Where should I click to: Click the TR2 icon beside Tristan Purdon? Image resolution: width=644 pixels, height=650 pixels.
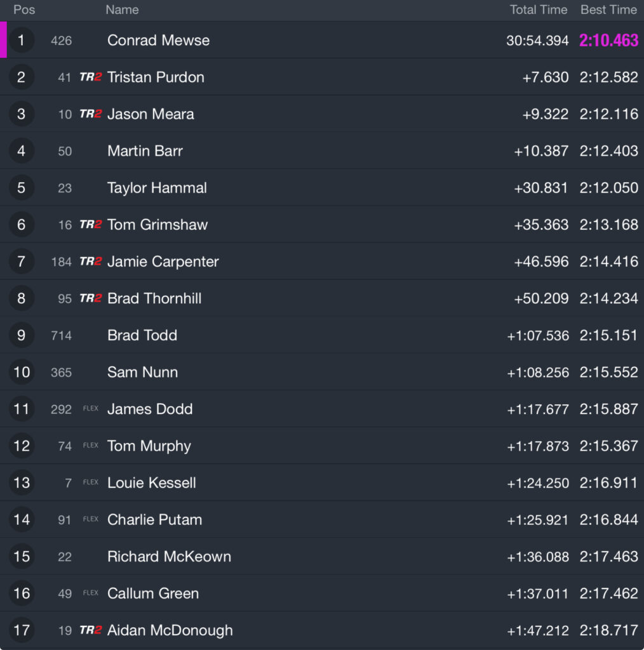pos(90,77)
